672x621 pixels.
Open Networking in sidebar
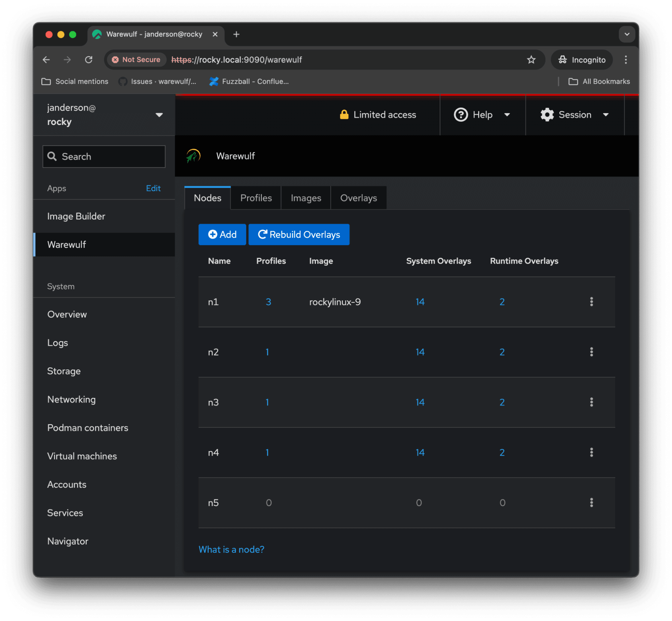point(104,400)
